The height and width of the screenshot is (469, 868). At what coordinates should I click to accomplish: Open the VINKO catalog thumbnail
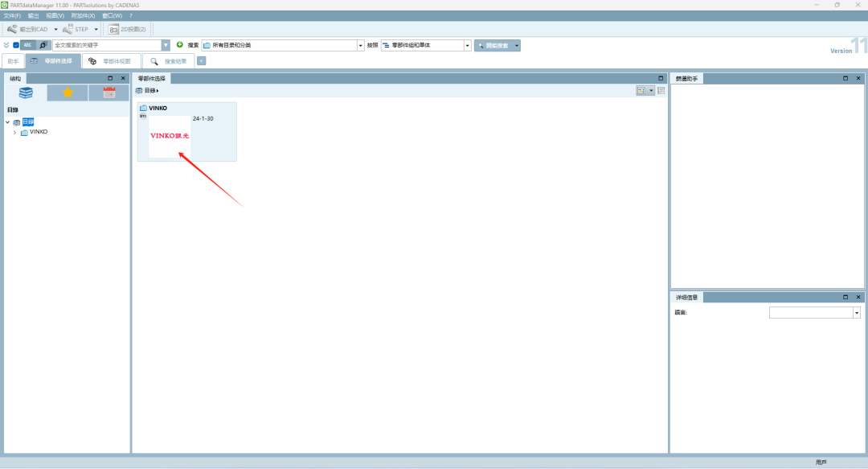[170, 136]
